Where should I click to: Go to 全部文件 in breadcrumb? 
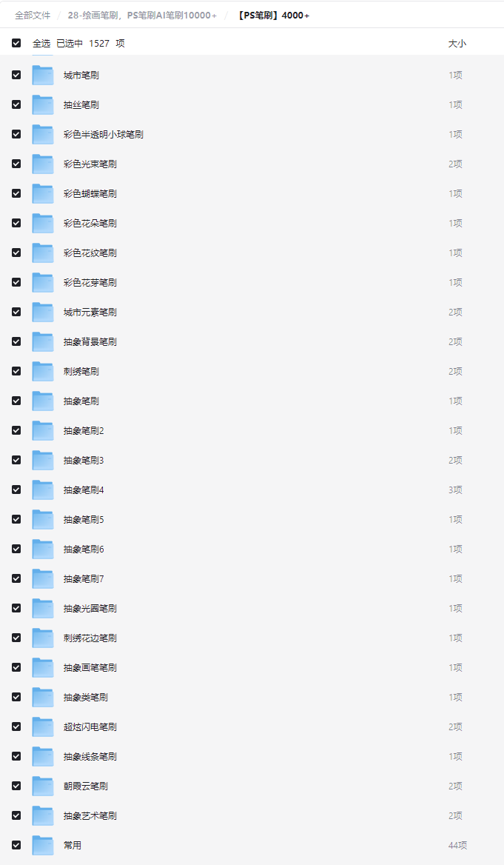[33, 16]
